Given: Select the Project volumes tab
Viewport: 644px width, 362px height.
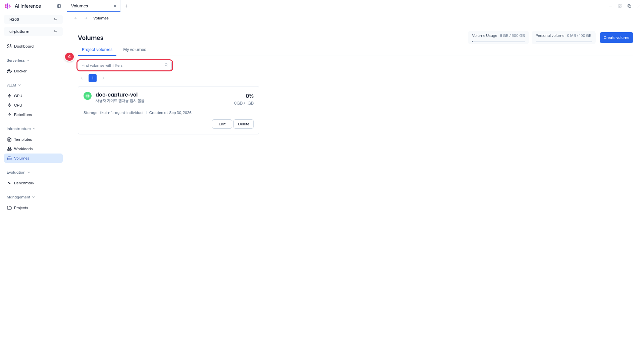Looking at the screenshot, I should pyautogui.click(x=97, y=50).
